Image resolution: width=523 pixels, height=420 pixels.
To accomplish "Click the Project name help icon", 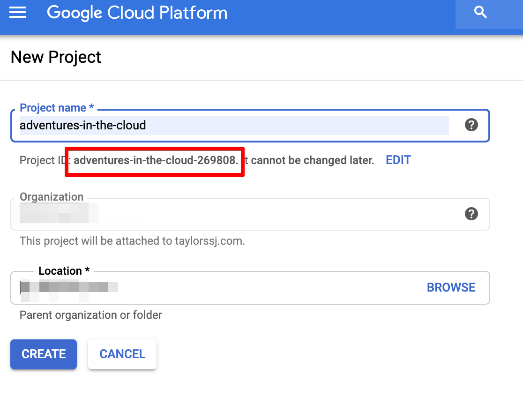I will pyautogui.click(x=471, y=125).
